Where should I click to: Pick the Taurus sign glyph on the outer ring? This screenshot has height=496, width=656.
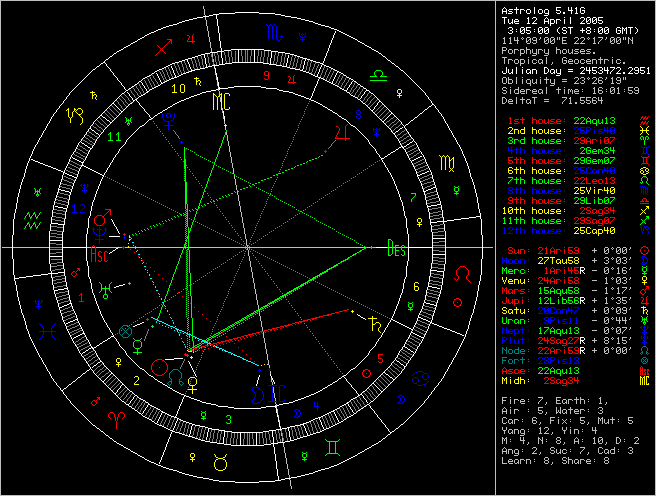218,461
